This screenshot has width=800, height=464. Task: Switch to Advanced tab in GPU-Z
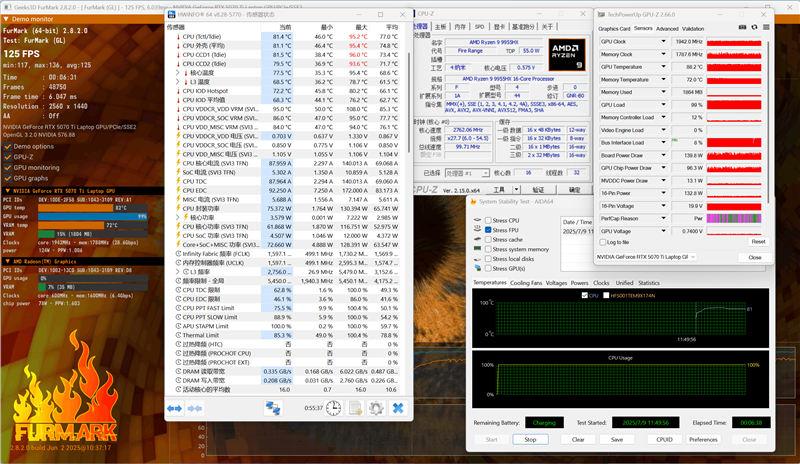667,29
